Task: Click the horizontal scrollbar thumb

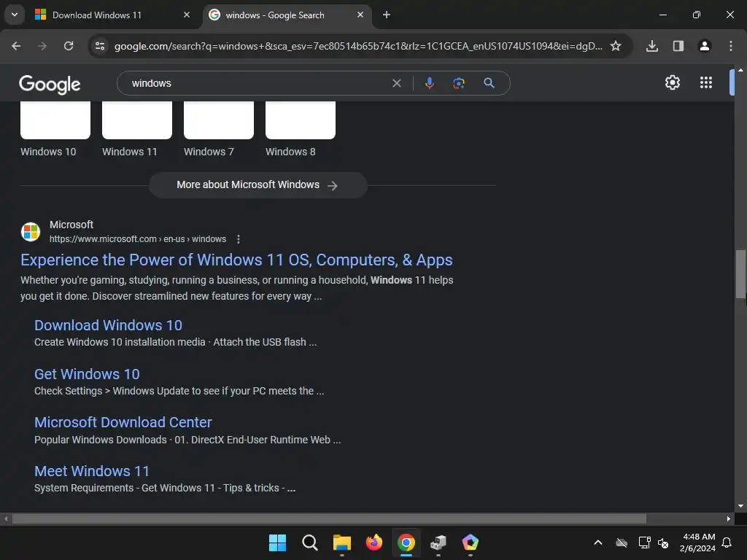Action: [x=329, y=518]
